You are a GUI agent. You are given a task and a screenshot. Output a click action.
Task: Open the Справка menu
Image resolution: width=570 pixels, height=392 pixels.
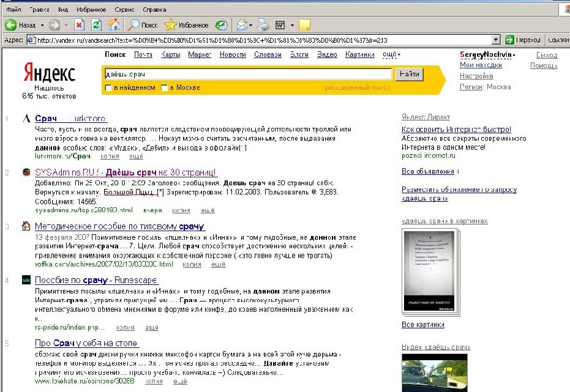[154, 9]
